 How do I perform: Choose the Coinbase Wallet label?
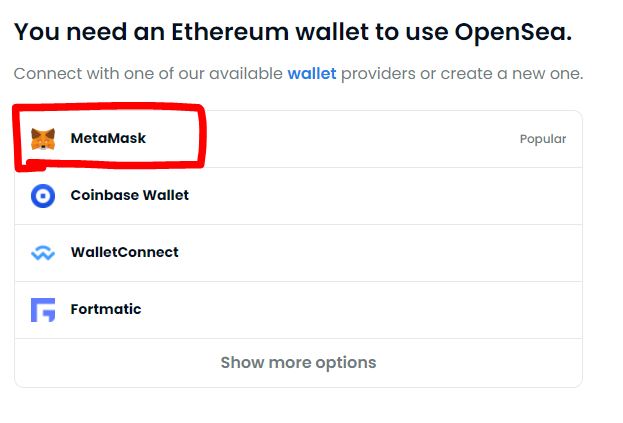point(129,196)
